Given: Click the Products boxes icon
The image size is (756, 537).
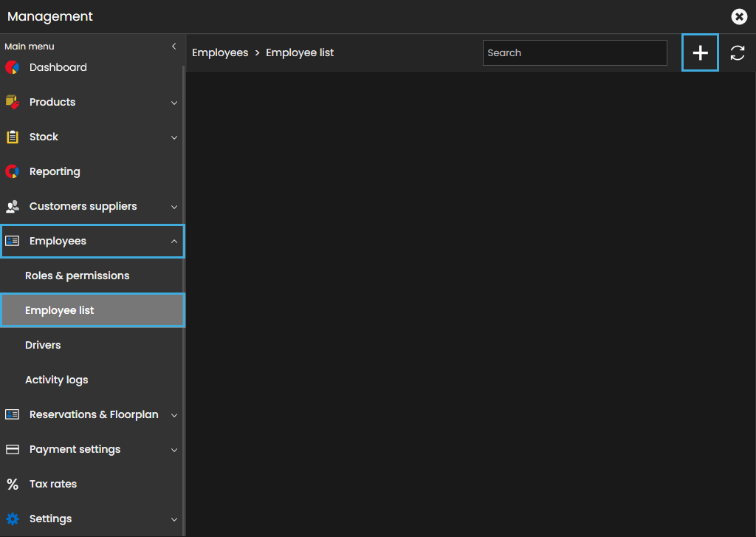Looking at the screenshot, I should pyautogui.click(x=12, y=102).
